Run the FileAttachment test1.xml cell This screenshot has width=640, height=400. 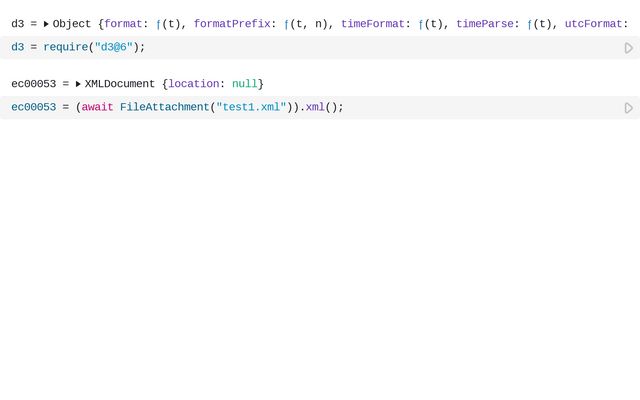coord(629,108)
